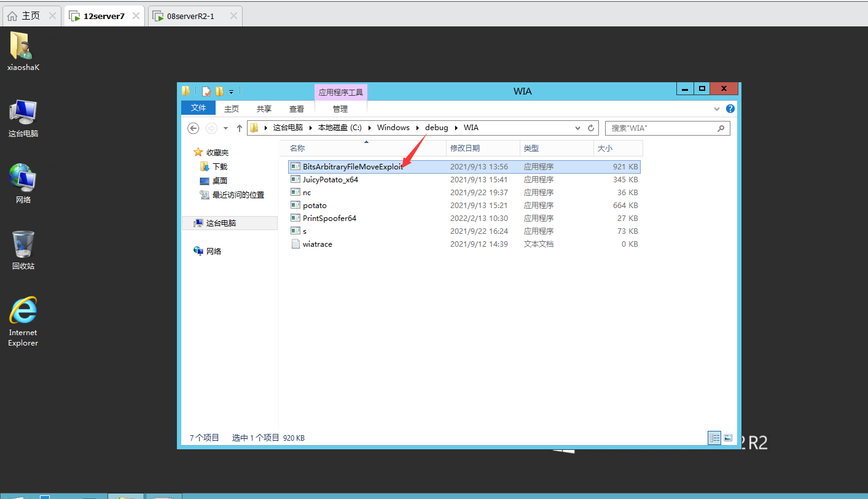Select the 网络 desktop icon
The image size is (868, 499).
coord(23,184)
